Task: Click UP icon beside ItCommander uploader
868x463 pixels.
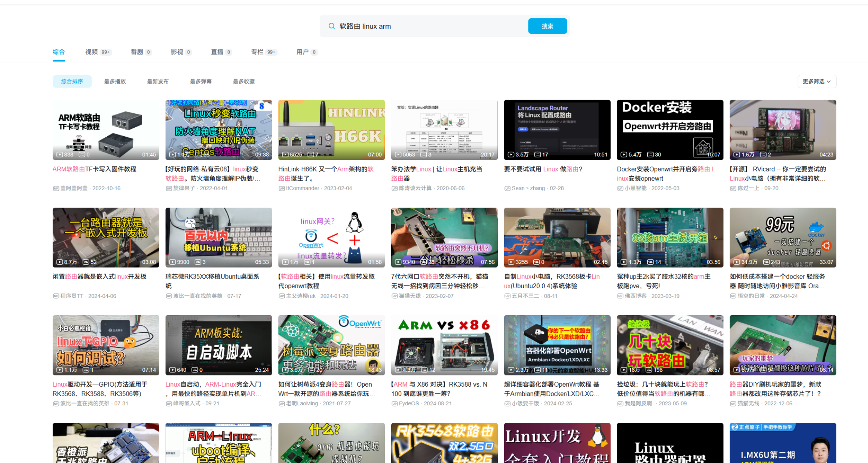Action: point(282,188)
